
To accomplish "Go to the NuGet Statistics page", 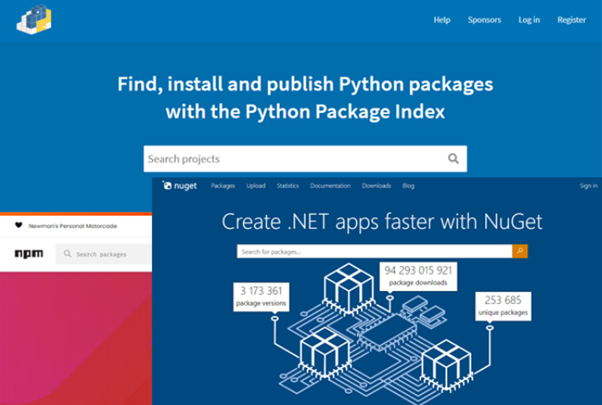I will 287,186.
